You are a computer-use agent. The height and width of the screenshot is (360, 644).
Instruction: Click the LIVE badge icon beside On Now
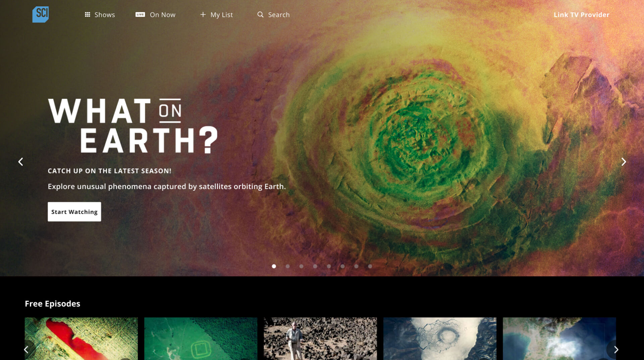coord(140,14)
